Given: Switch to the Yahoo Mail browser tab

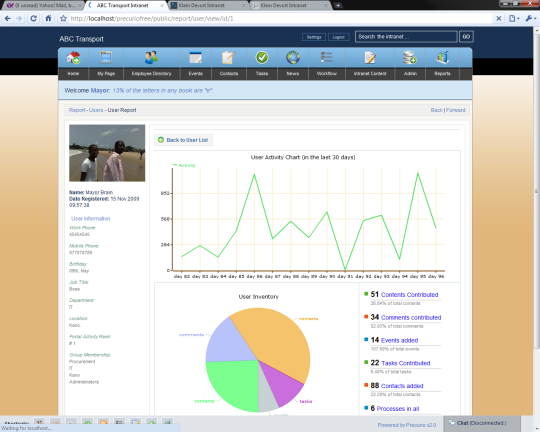Looking at the screenshot, I should [x=43, y=6].
